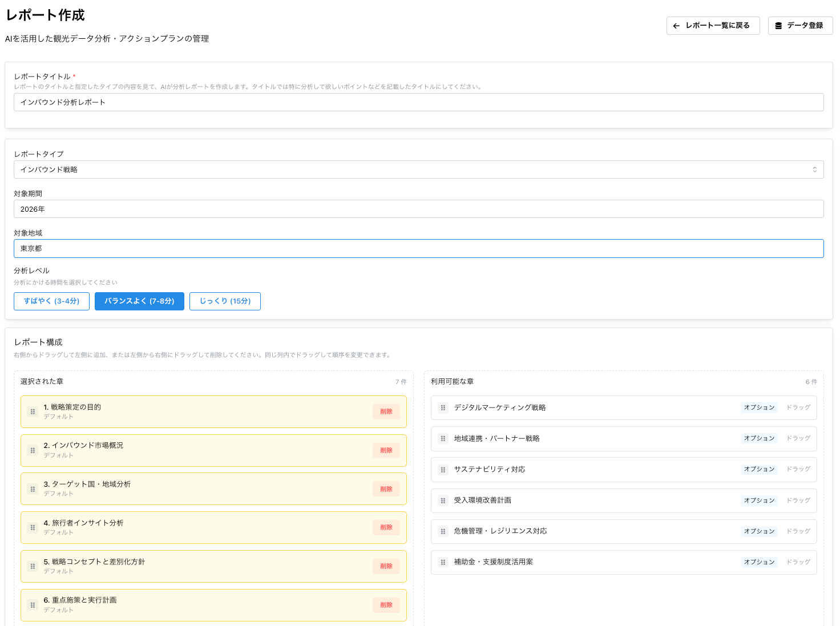Click available chapter 補助金・支援制度活用案

(x=493, y=562)
